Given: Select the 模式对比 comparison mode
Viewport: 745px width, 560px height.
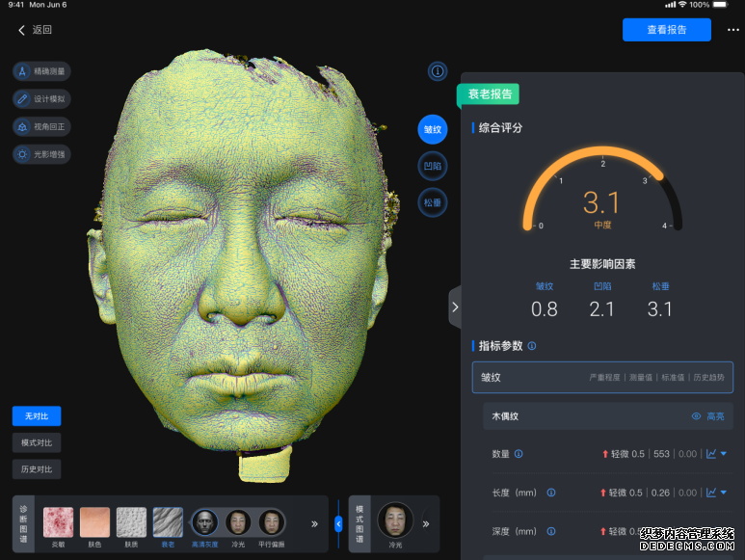Looking at the screenshot, I should (x=37, y=442).
